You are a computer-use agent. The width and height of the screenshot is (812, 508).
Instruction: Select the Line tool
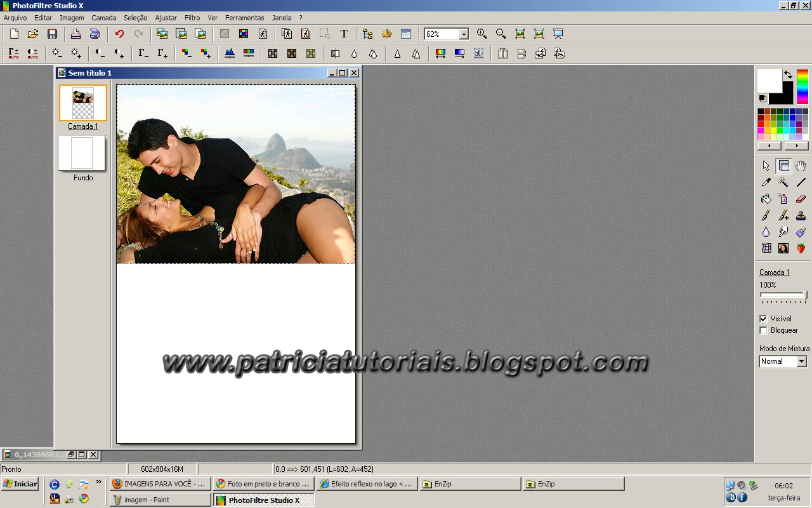click(x=801, y=182)
